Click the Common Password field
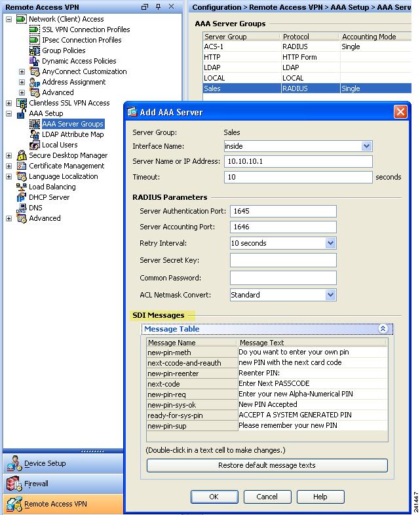 click(x=283, y=278)
